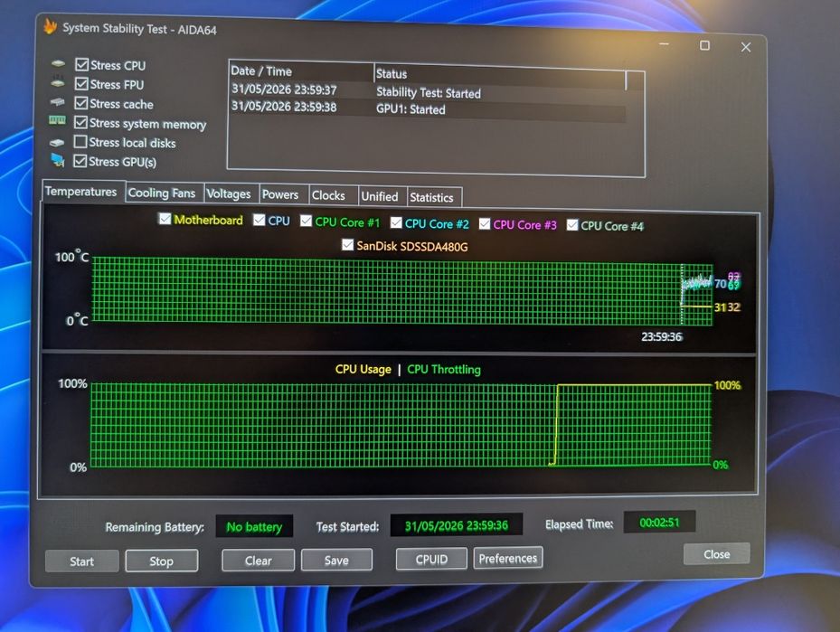This screenshot has width=840, height=632.
Task: Hide the Motherboard temperature graph line
Action: [165, 219]
